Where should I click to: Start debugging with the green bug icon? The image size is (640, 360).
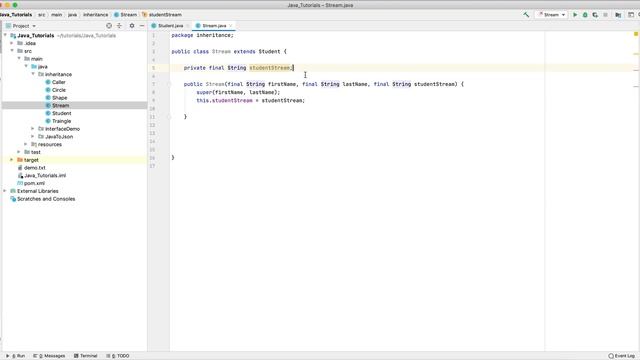click(585, 15)
